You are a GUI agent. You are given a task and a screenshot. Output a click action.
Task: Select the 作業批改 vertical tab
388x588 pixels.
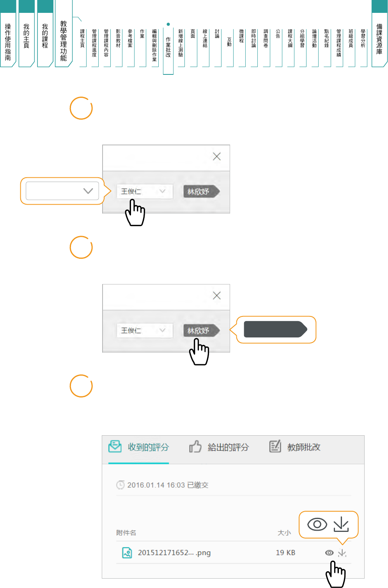[x=168, y=48]
